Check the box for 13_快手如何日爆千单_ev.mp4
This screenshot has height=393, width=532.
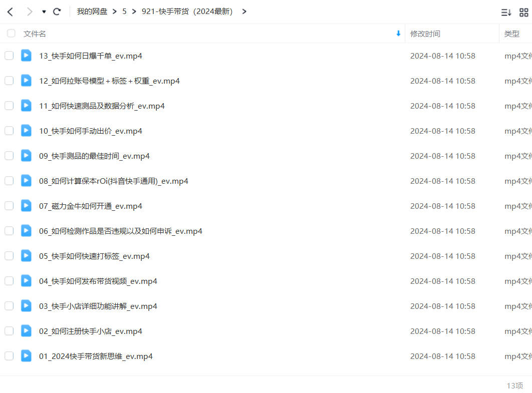(x=9, y=56)
